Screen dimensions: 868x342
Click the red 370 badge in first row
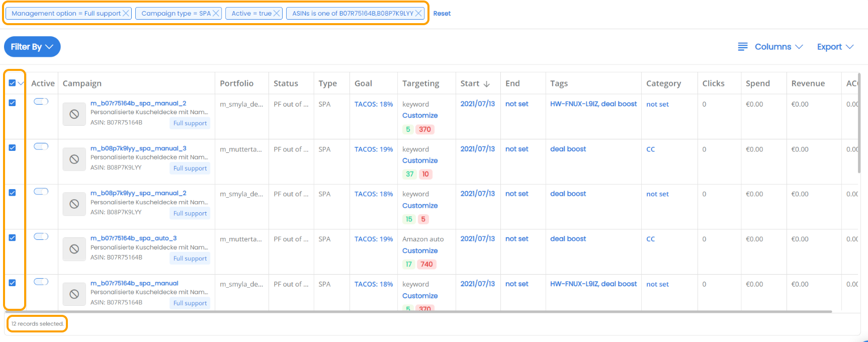pyautogui.click(x=425, y=129)
